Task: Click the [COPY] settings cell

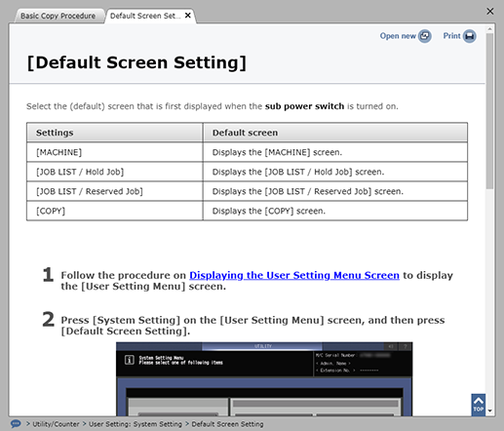Action: [x=115, y=211]
